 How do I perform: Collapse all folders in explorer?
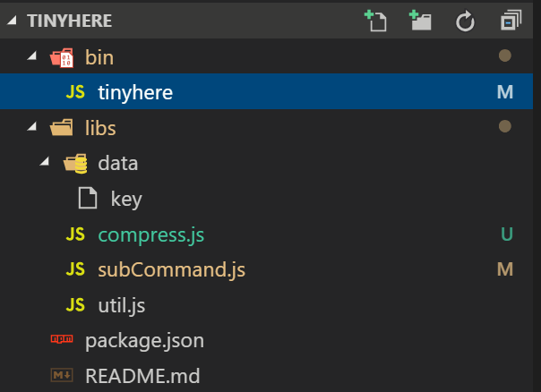click(511, 21)
